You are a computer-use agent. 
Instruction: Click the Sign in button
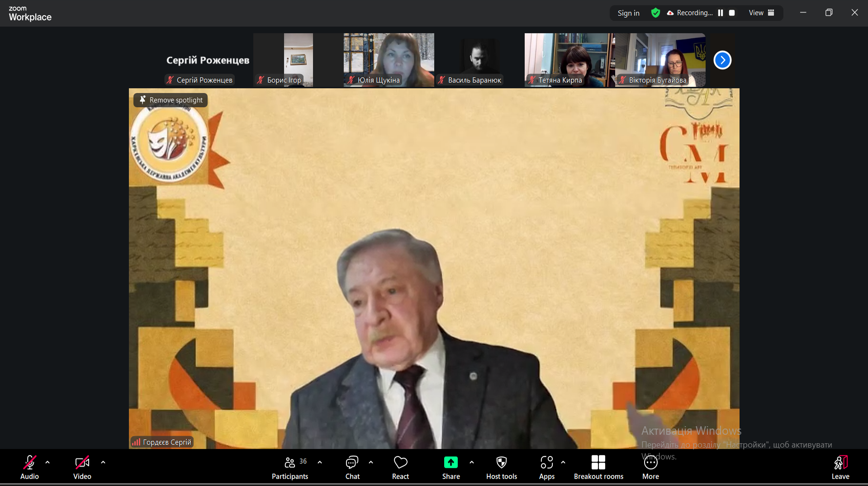point(628,13)
